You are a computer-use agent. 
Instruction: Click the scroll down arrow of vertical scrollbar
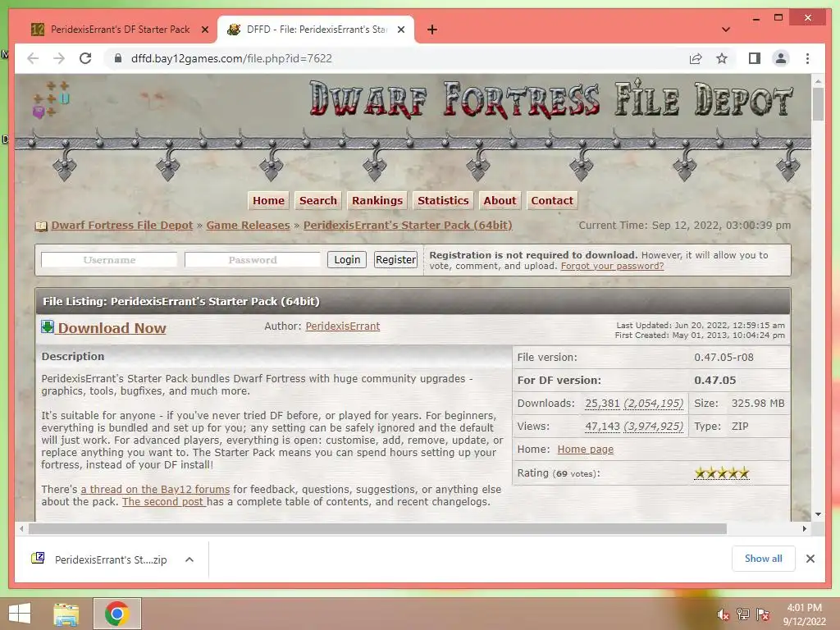click(818, 514)
